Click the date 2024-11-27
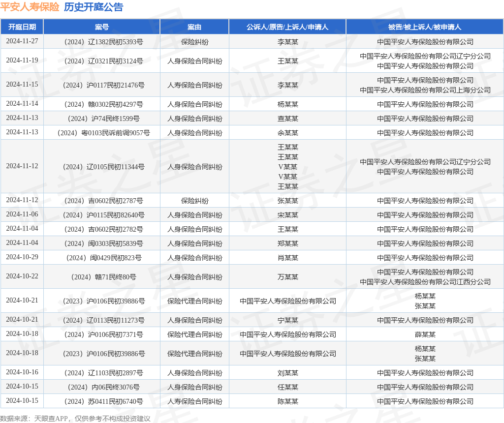Image resolution: width=504 pixels, height=423 pixels. coord(22,41)
